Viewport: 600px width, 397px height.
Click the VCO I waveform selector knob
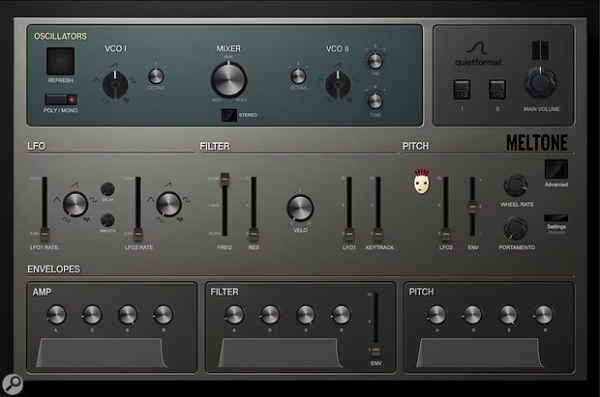coord(115,85)
